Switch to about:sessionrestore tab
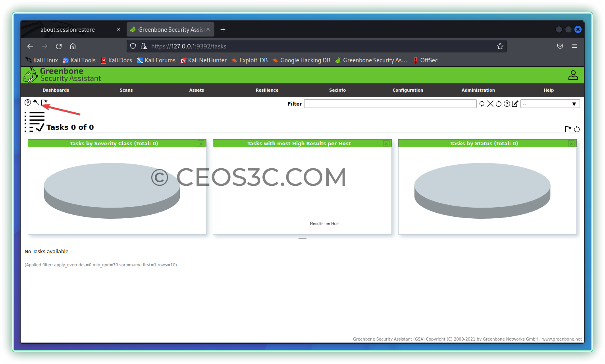 pos(67,30)
